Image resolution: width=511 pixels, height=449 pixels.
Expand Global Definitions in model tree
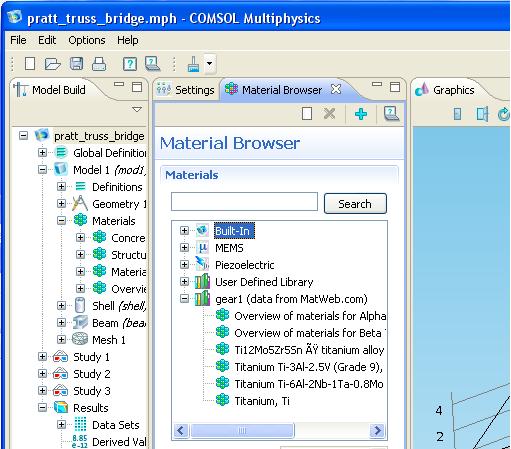[x=42, y=153]
